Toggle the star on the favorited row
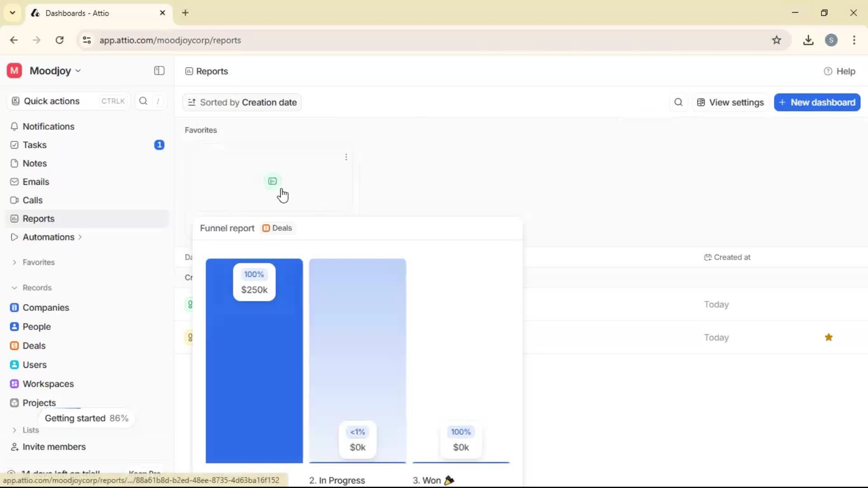This screenshot has width=868, height=488. tap(829, 337)
